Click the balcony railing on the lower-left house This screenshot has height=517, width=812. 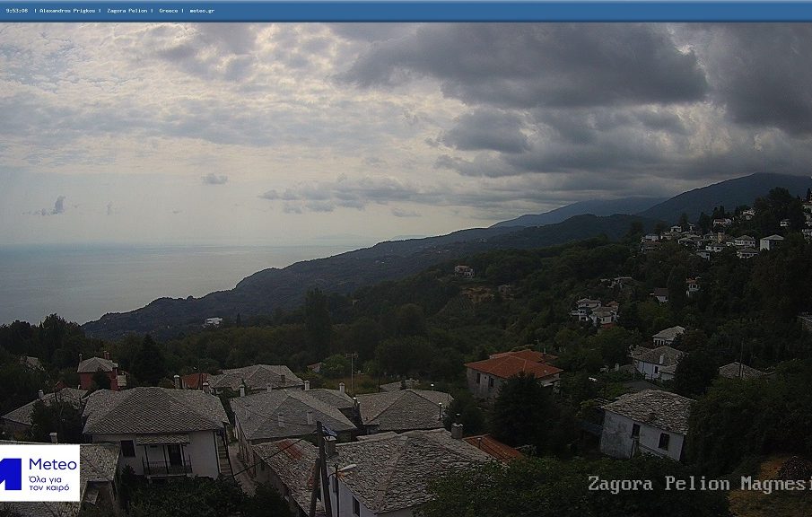(x=167, y=468)
